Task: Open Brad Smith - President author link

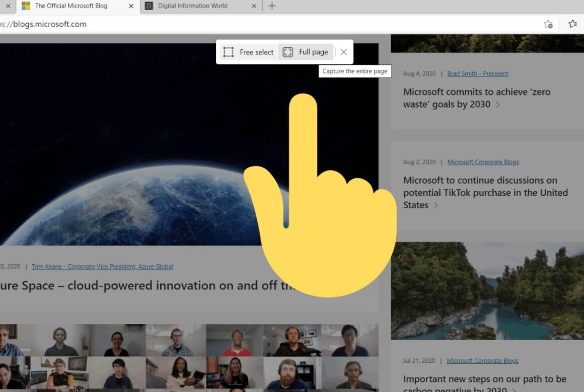Action: pos(477,73)
